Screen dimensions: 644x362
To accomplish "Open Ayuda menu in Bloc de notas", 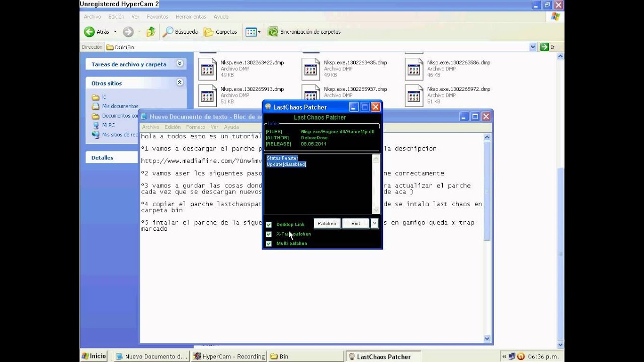I will click(231, 127).
